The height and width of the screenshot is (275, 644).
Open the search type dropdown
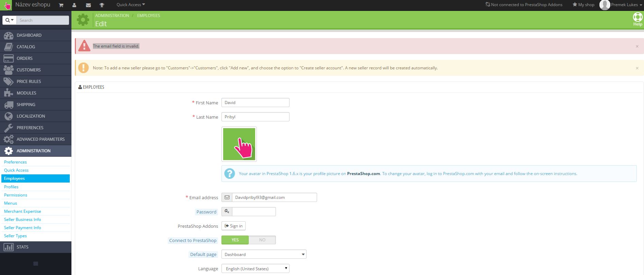[10, 20]
